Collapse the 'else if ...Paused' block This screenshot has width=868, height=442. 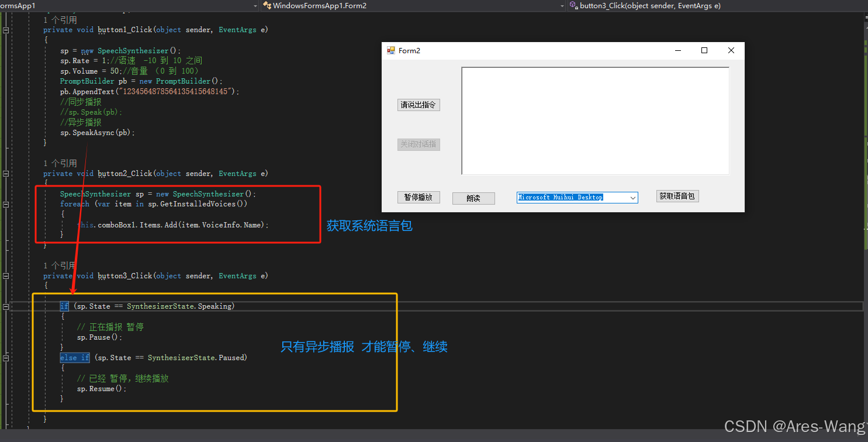click(6, 358)
